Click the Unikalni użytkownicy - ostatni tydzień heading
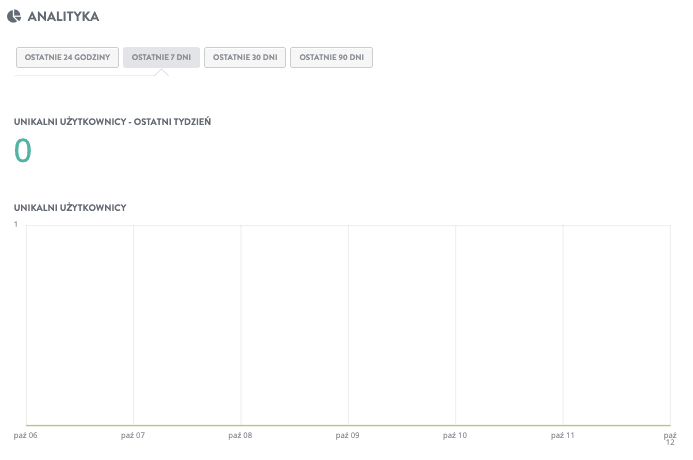 coord(112,122)
